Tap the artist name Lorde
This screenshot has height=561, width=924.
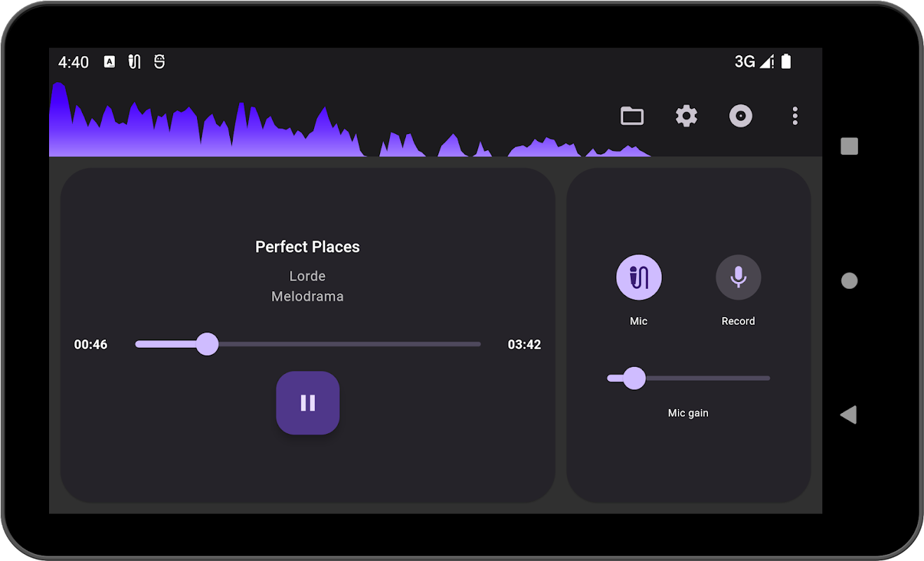308,276
